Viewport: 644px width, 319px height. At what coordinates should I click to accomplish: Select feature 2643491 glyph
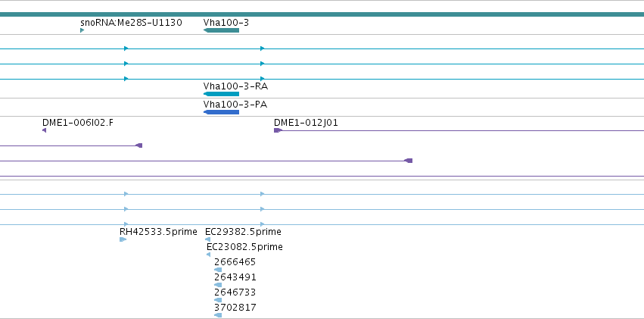click(218, 285)
